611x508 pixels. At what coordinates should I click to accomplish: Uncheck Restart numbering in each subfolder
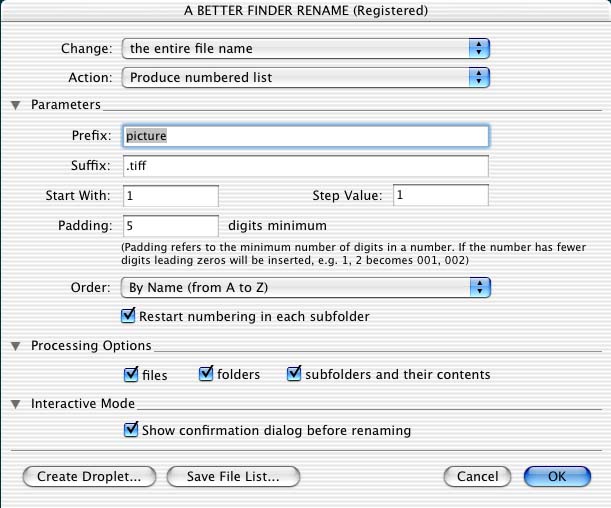pyautogui.click(x=128, y=316)
